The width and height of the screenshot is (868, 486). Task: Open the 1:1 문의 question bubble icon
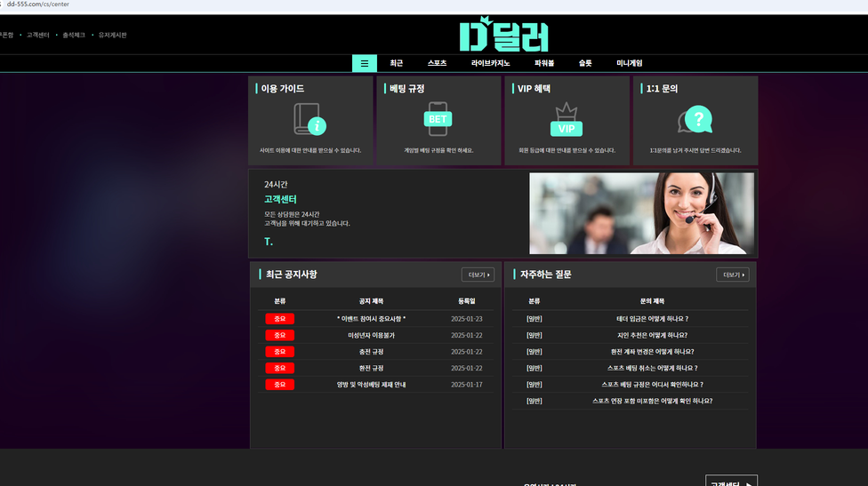click(x=695, y=119)
